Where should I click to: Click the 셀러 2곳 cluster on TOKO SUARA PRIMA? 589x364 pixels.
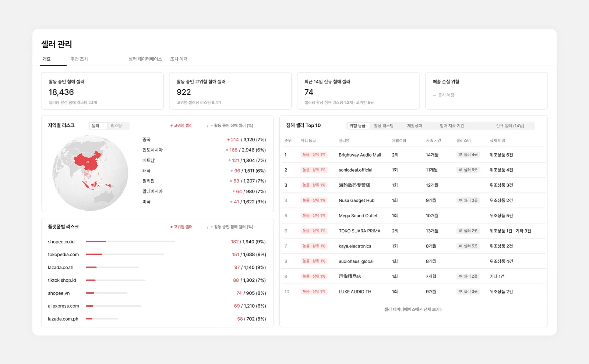click(468, 231)
